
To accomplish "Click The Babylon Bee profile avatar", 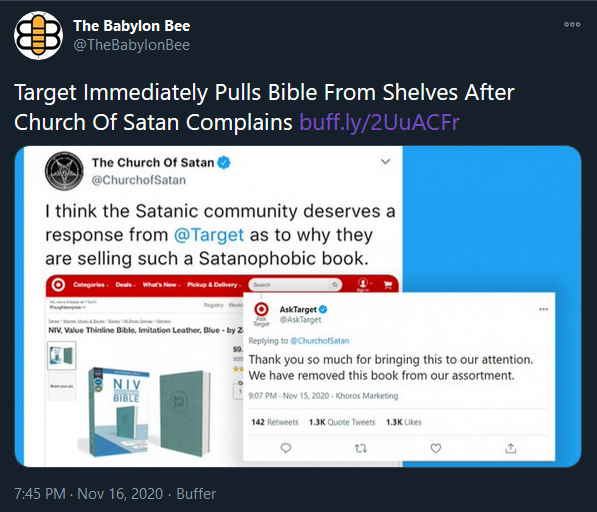I will (38, 35).
